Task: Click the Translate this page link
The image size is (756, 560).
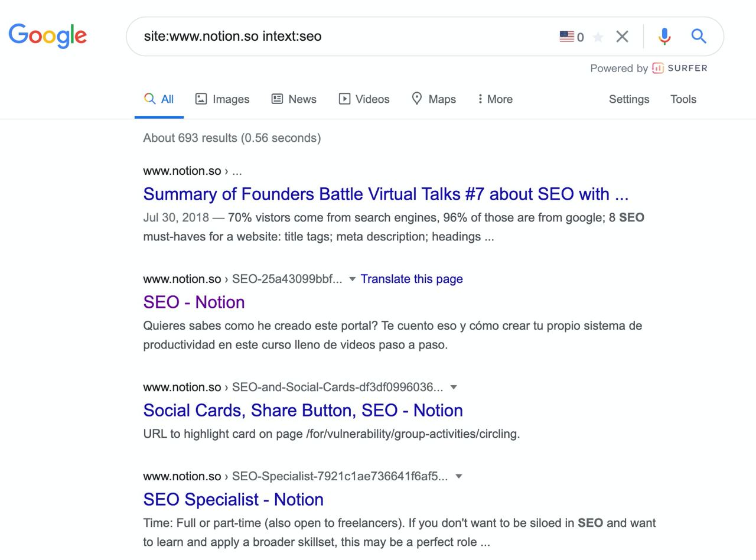Action: (x=412, y=279)
